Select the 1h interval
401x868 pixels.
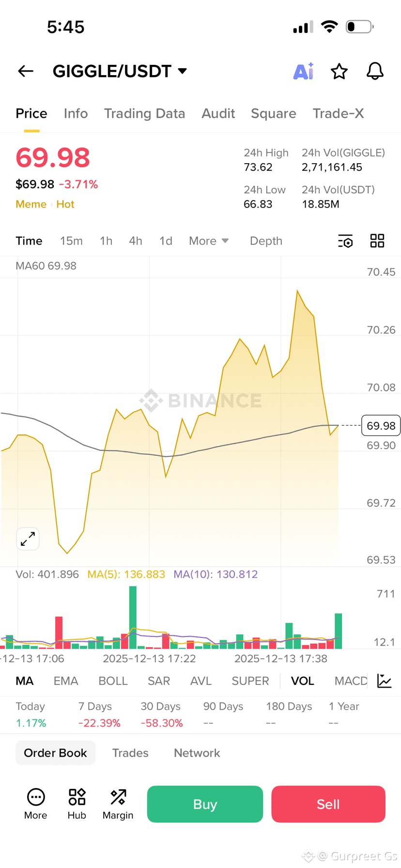point(106,241)
